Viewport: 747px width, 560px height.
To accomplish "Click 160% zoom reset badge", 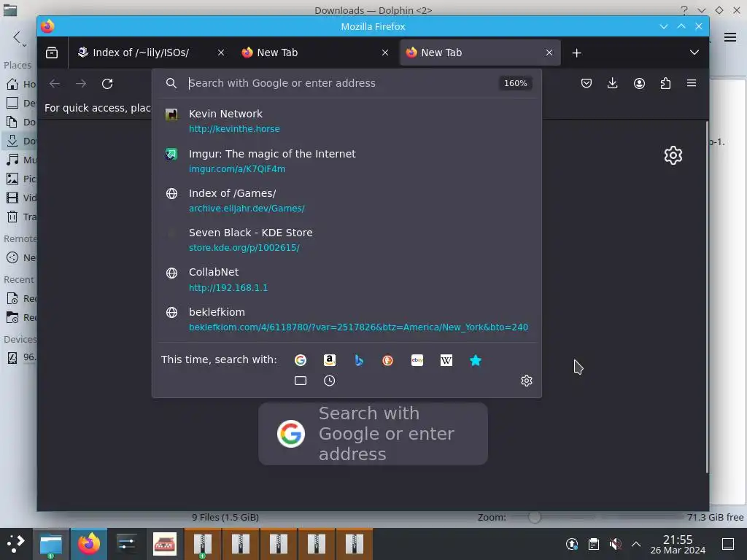I will click(x=516, y=83).
